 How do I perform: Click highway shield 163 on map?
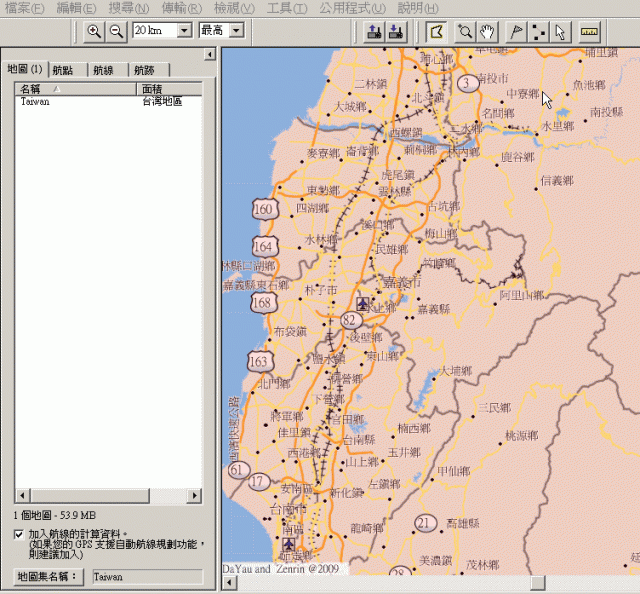[x=260, y=362]
